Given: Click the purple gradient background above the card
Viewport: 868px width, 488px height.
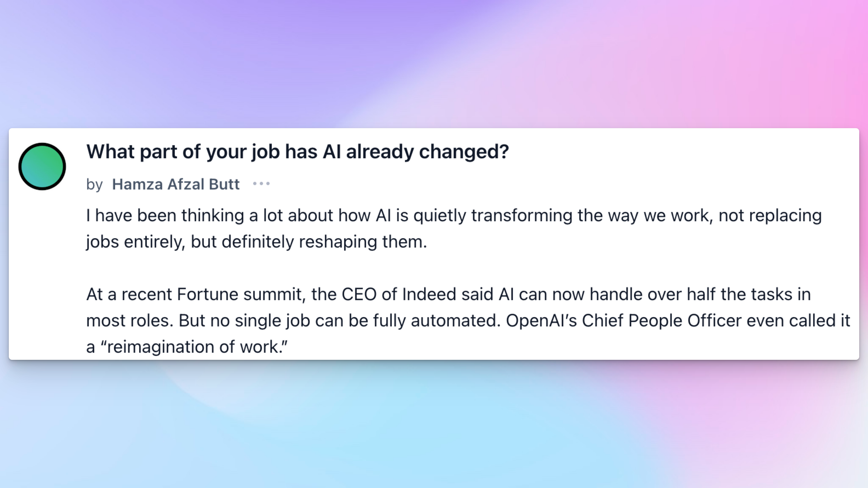Looking at the screenshot, I should click(x=371, y=61).
